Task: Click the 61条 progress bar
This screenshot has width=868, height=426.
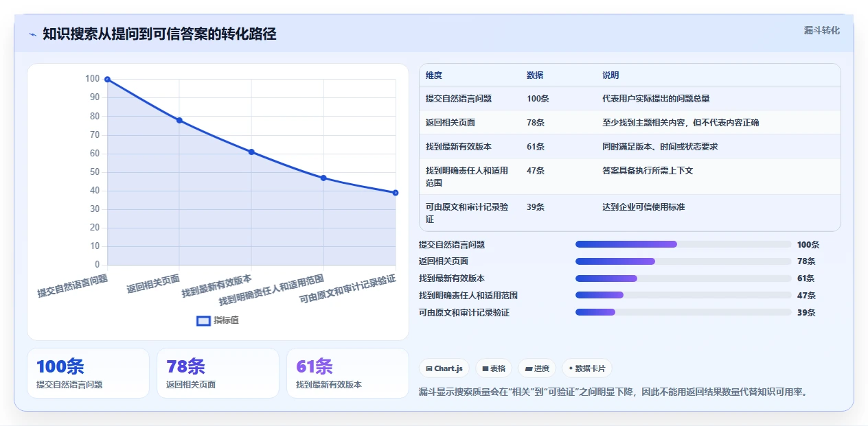Action: point(683,278)
